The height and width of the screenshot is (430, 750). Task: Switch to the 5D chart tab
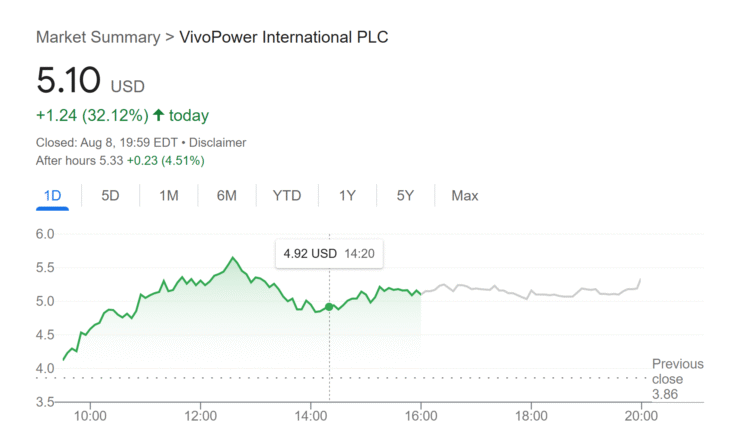pyautogui.click(x=110, y=195)
